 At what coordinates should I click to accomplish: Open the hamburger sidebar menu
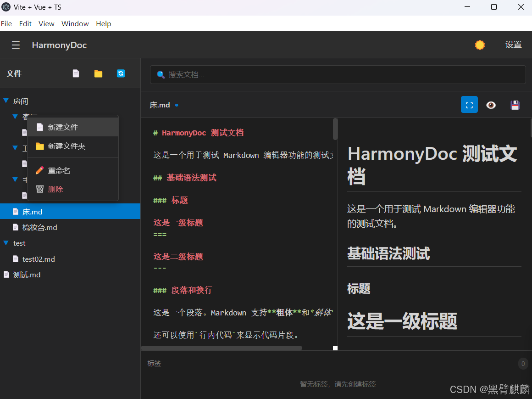pyautogui.click(x=16, y=45)
